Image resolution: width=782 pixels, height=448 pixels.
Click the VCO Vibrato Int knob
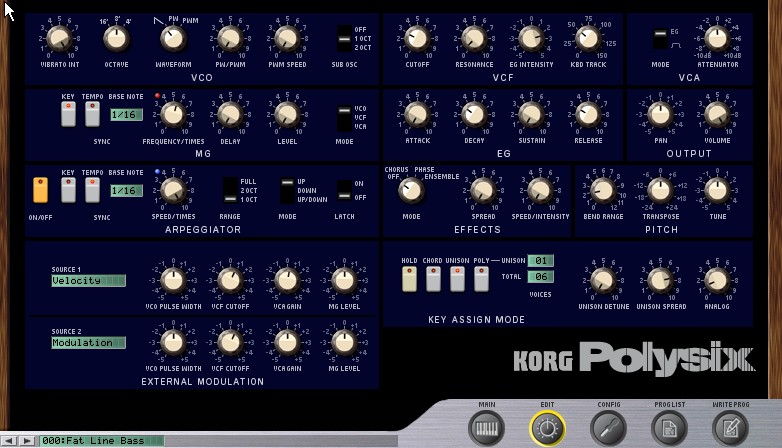point(59,38)
